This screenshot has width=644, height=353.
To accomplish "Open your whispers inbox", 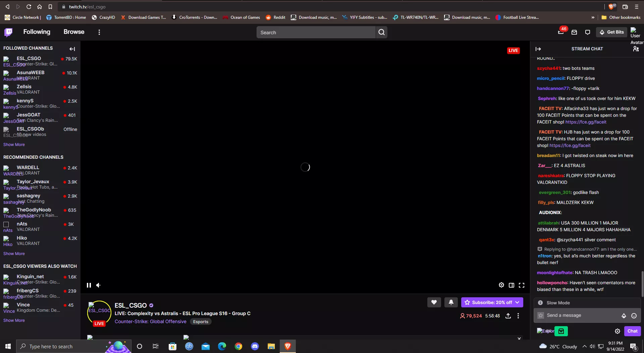I will (588, 32).
